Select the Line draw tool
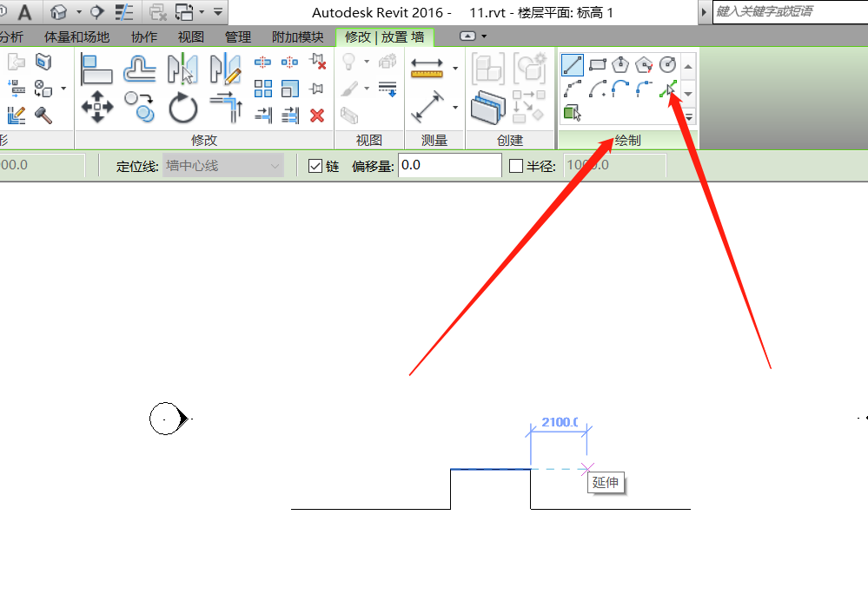This screenshot has width=868, height=614. point(573,64)
